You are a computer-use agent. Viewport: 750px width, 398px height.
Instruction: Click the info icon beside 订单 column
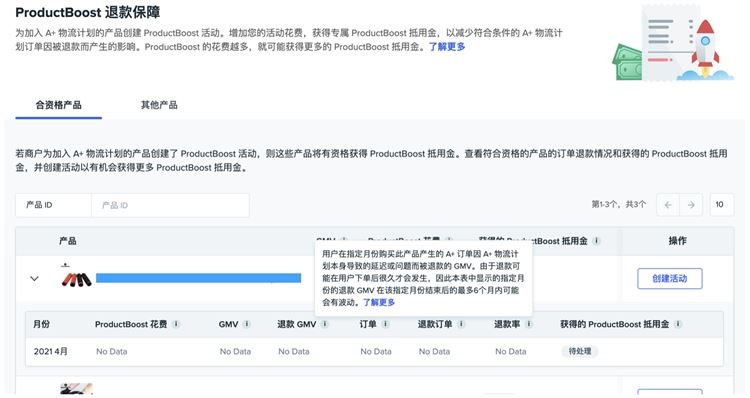tap(386, 324)
